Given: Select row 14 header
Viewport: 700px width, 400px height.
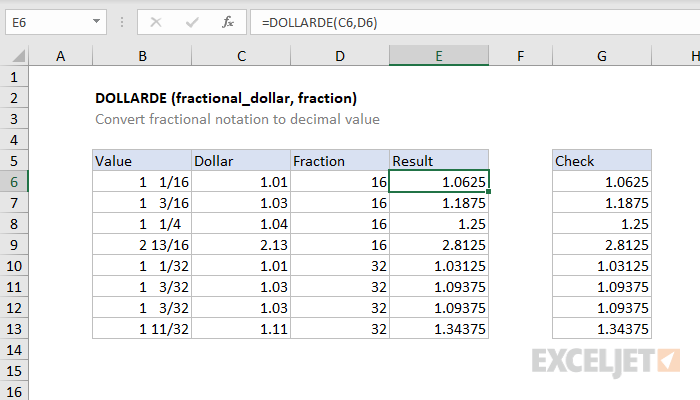Looking at the screenshot, I should (14, 350).
